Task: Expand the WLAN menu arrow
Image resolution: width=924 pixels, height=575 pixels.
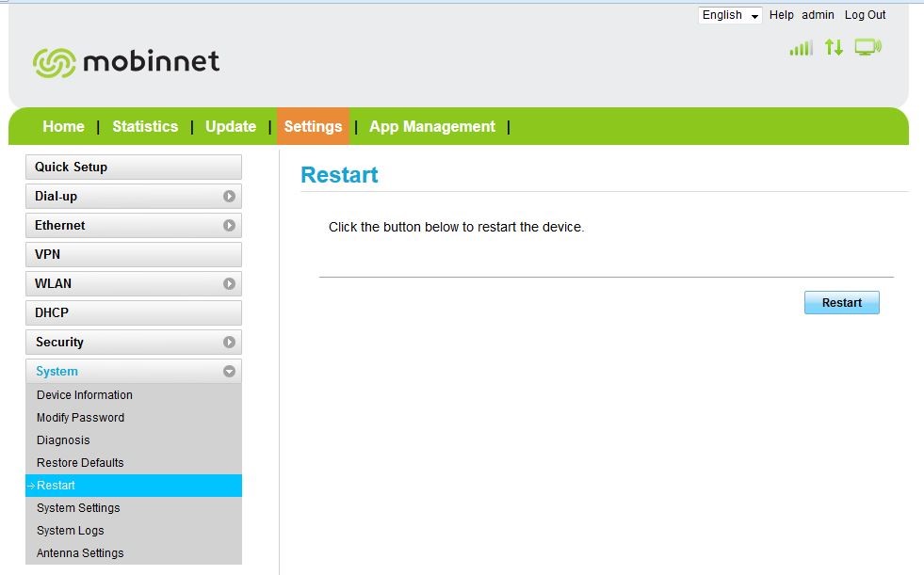Action: pos(229,284)
